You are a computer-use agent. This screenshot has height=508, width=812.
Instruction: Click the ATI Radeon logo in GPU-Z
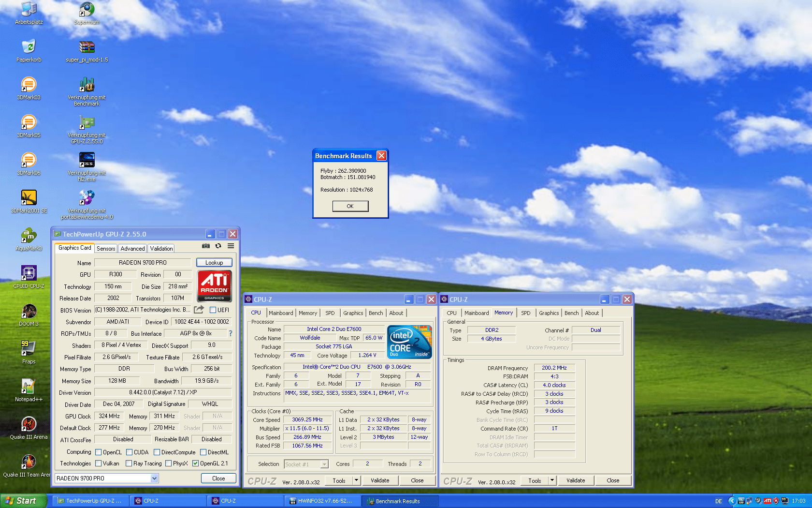(215, 286)
